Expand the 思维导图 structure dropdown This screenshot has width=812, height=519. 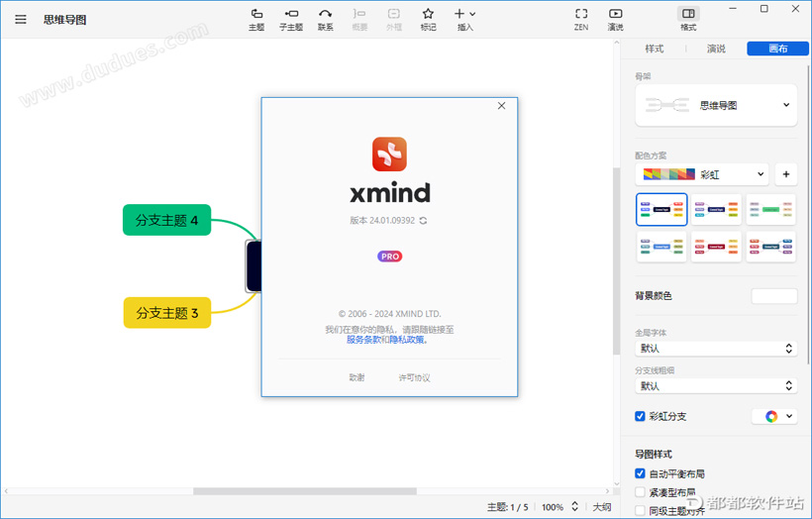tap(716, 105)
